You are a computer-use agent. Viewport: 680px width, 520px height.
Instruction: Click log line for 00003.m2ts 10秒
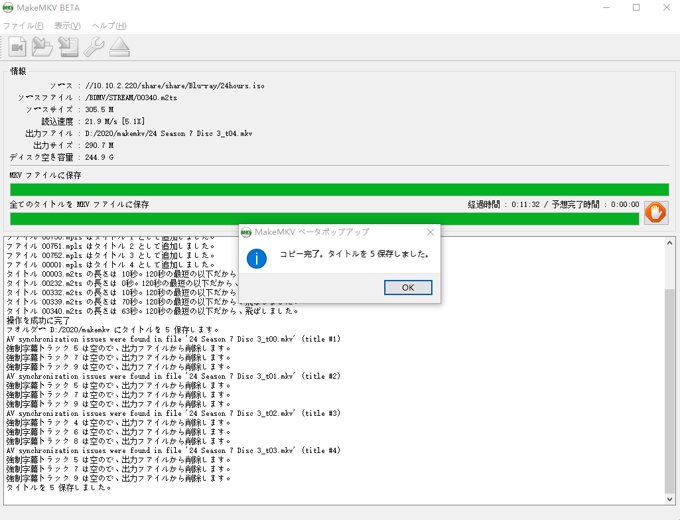point(121,274)
